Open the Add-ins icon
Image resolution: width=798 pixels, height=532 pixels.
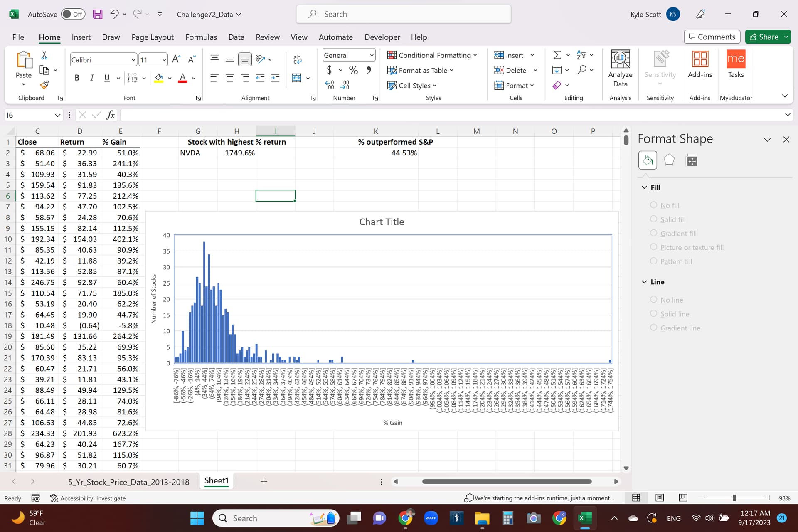pos(700,64)
